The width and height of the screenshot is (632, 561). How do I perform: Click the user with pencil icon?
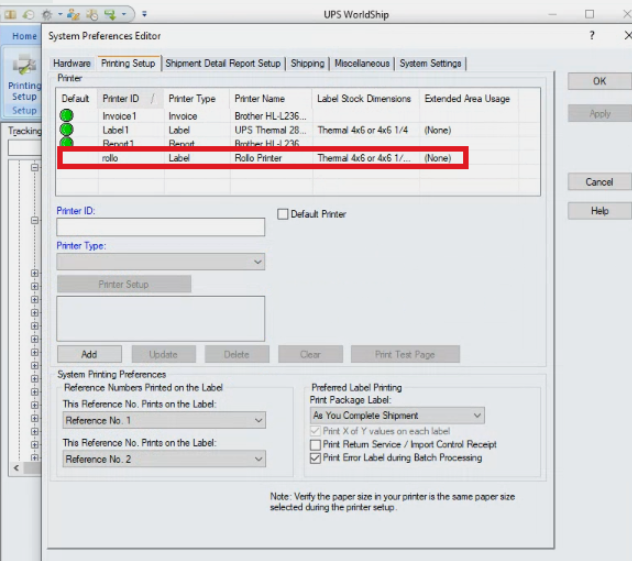(73, 15)
